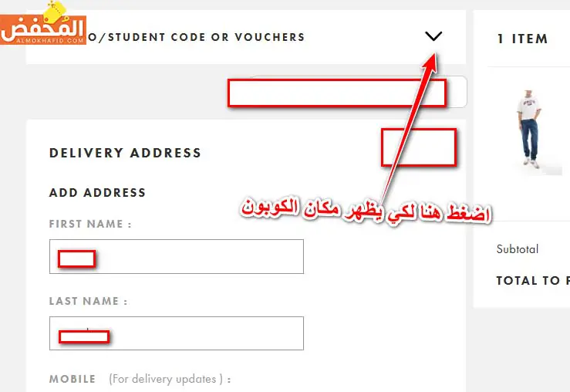Click the Total To Pay label
570x392 pixels.
pyautogui.click(x=533, y=280)
